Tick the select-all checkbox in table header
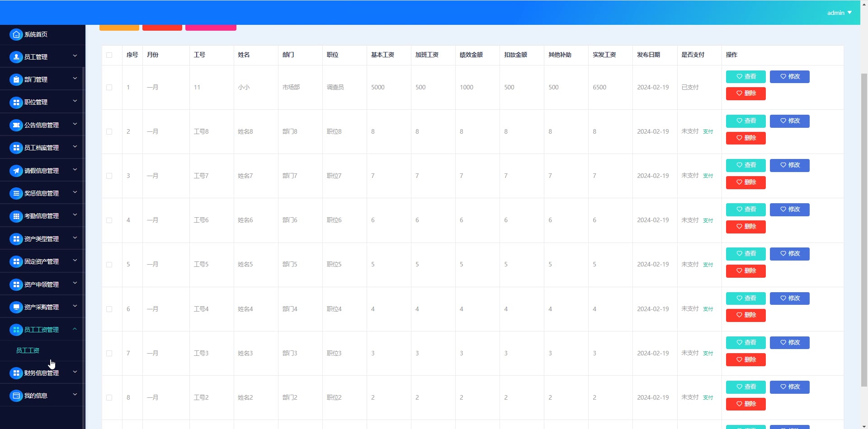 coord(109,55)
